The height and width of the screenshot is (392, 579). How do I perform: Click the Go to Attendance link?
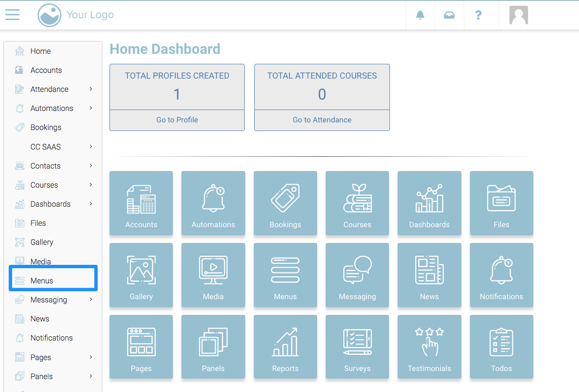(322, 120)
